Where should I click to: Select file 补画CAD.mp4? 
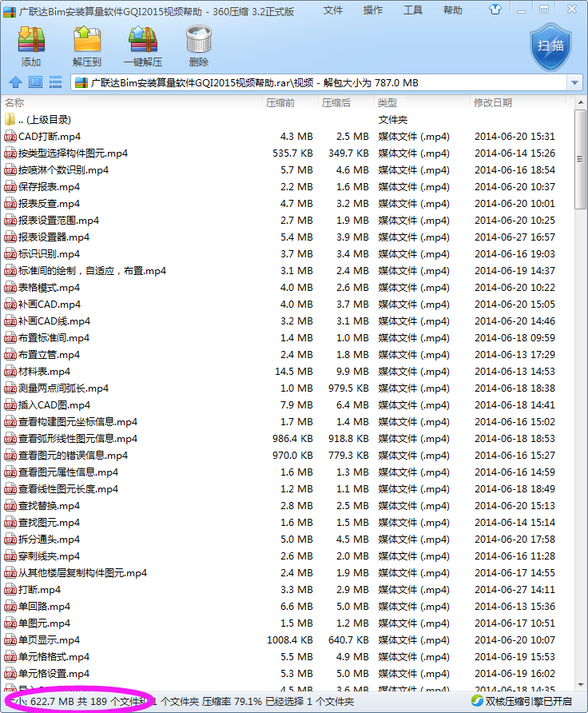pos(49,305)
